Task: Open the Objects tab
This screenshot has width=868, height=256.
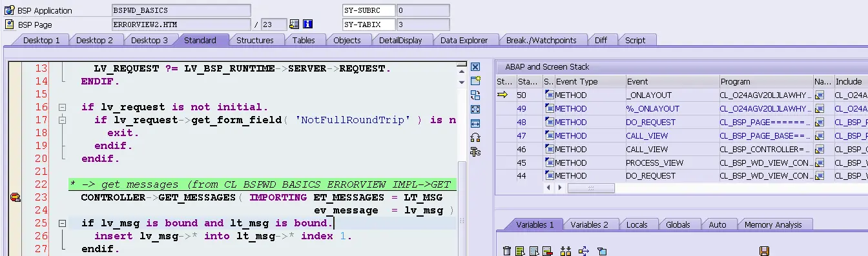Action: pos(347,40)
